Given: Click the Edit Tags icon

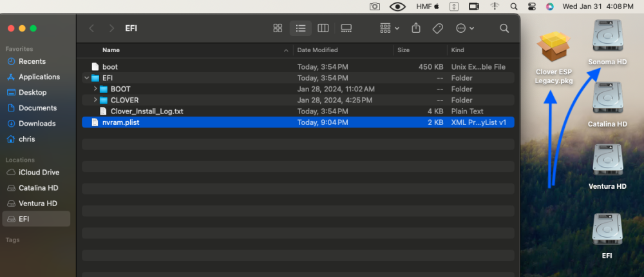Looking at the screenshot, I should pos(437,28).
